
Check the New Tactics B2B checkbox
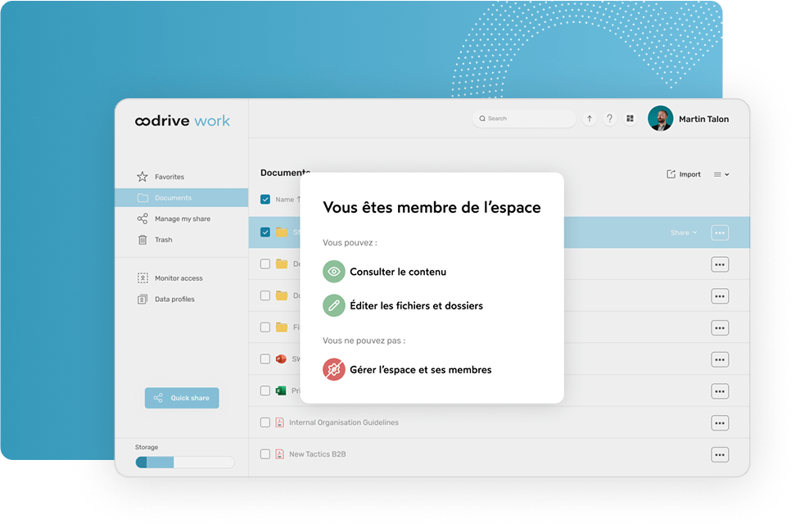coord(265,454)
